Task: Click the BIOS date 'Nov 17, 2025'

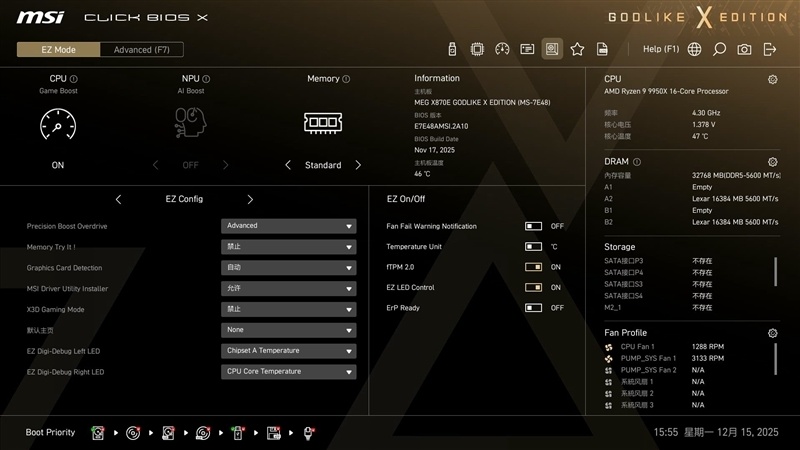Action: (x=434, y=150)
